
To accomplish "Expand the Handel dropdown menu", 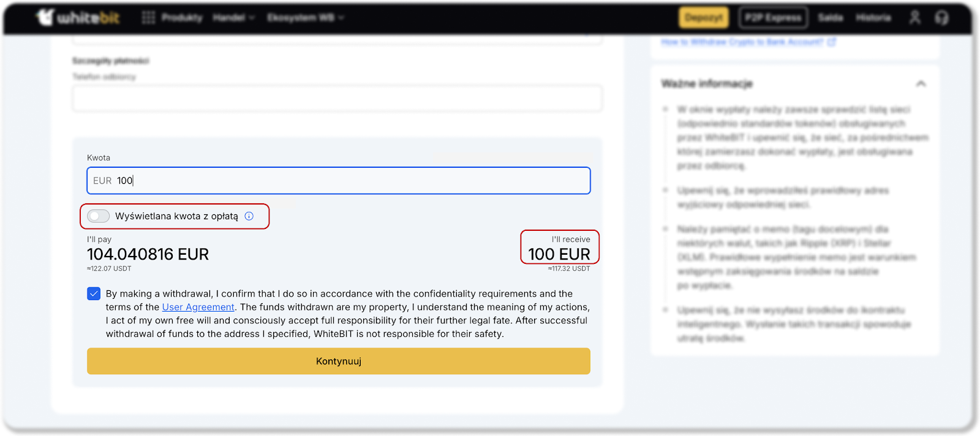I will 233,17.
